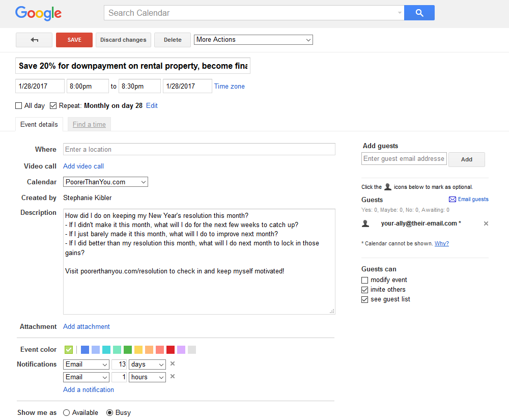Click the guest email address field
The height and width of the screenshot is (420, 509).
tap(404, 159)
